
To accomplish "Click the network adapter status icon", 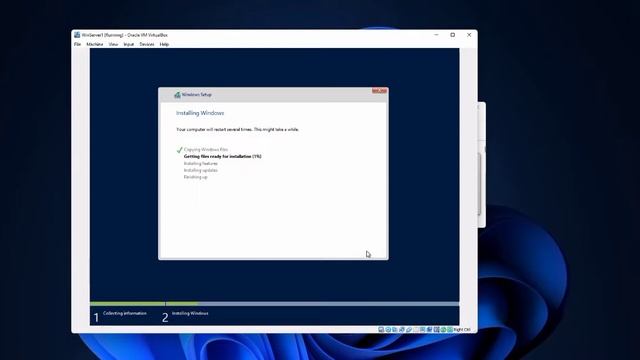I will point(402,329).
